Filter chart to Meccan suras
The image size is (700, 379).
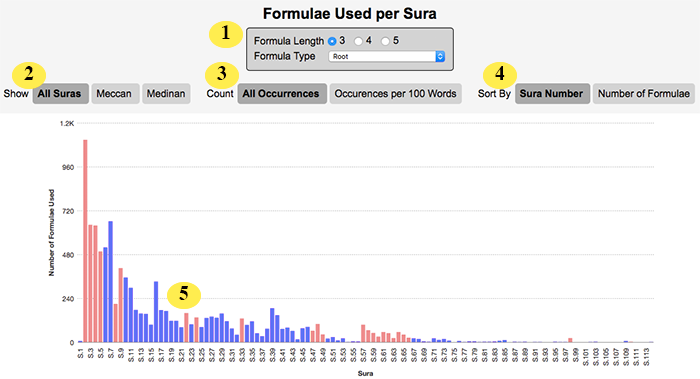[115, 94]
